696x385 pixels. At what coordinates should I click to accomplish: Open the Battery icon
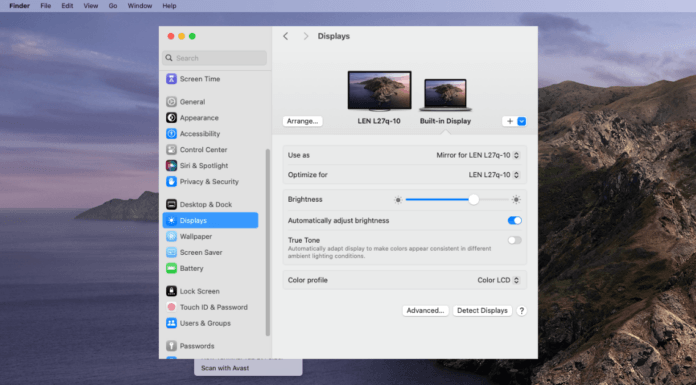point(171,268)
